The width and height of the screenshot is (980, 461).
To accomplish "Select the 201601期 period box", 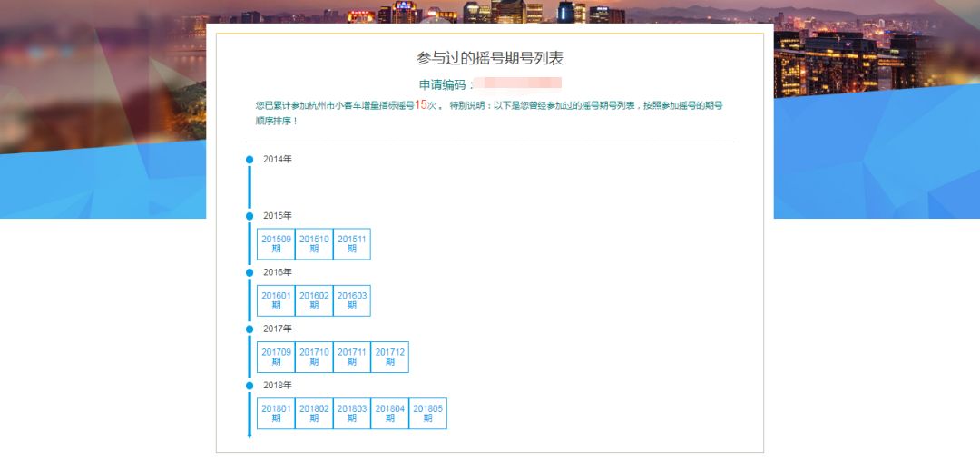I will [x=276, y=300].
